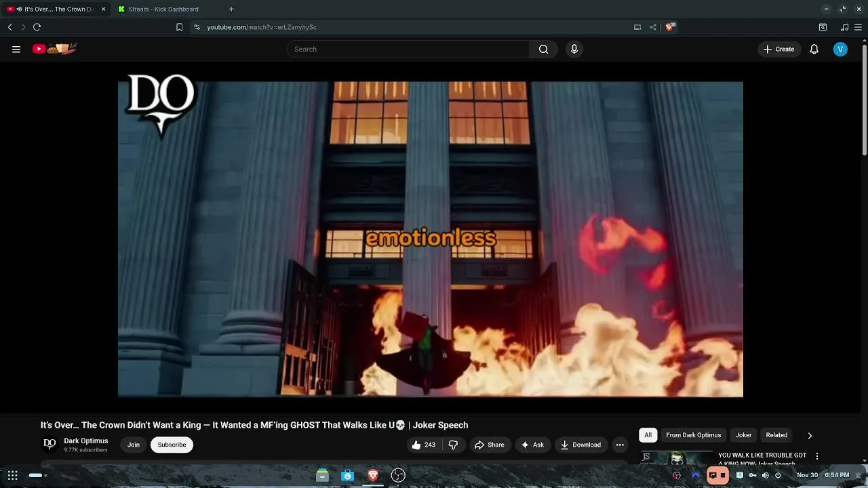
Task: Select the All filter chip
Action: click(648, 435)
